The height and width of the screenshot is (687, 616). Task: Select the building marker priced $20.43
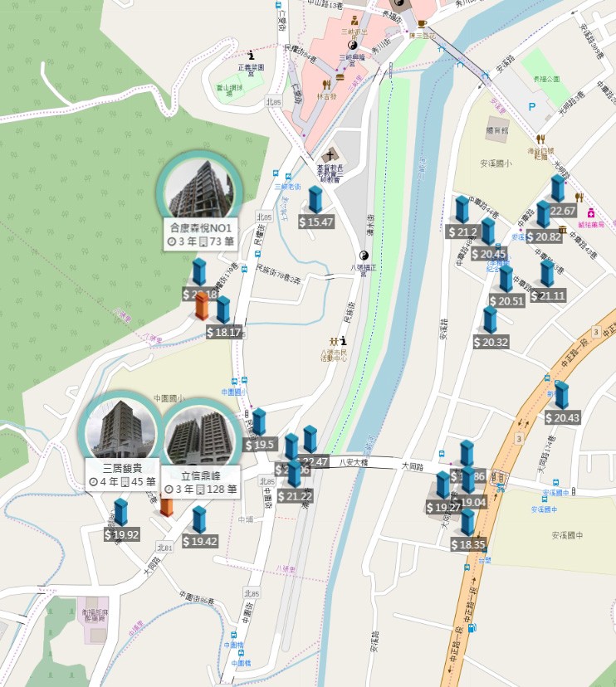pyautogui.click(x=562, y=395)
